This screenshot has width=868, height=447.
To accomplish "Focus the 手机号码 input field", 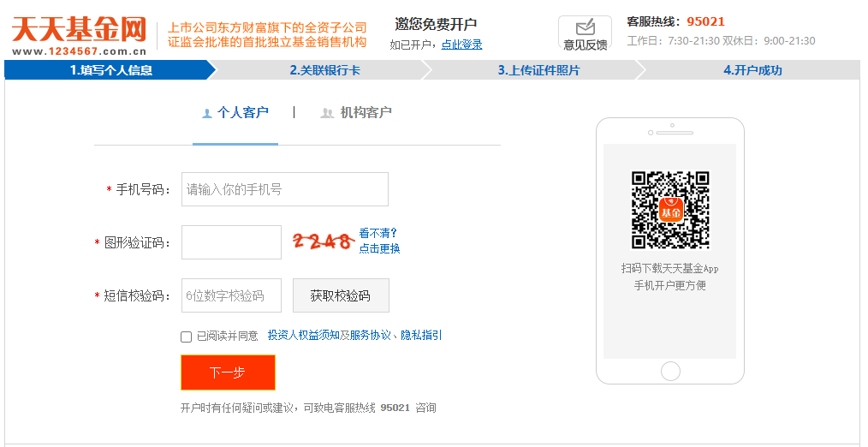I will pos(284,189).
